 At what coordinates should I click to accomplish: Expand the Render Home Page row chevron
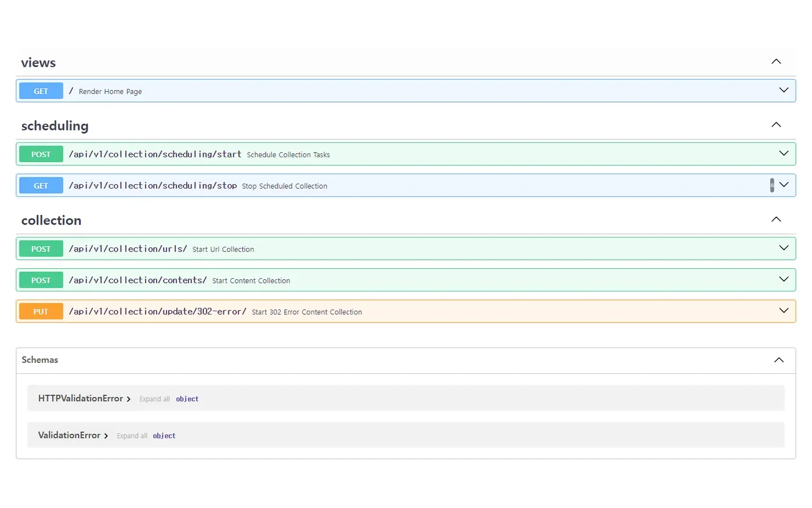click(784, 90)
